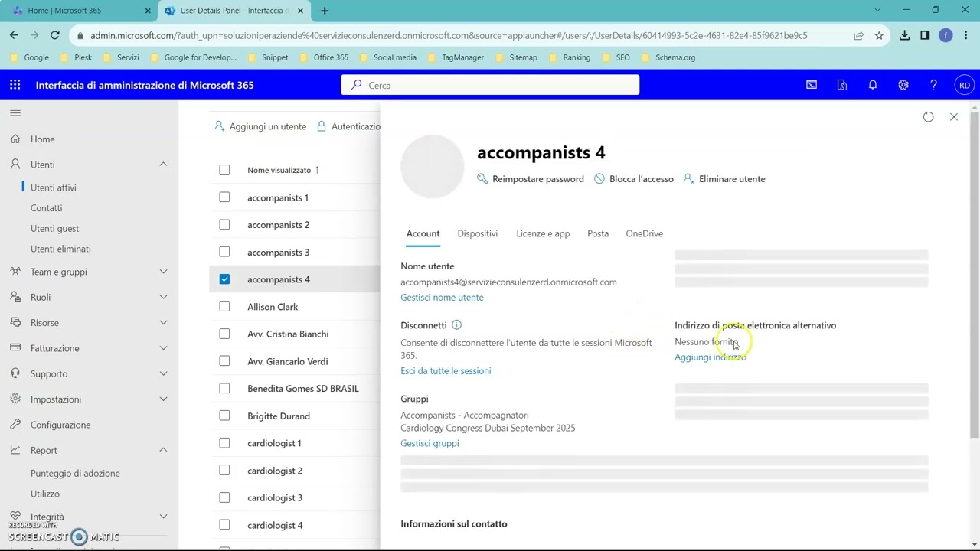
Task: Check Avv. Giancarlo Verdi checkbox
Action: (224, 361)
